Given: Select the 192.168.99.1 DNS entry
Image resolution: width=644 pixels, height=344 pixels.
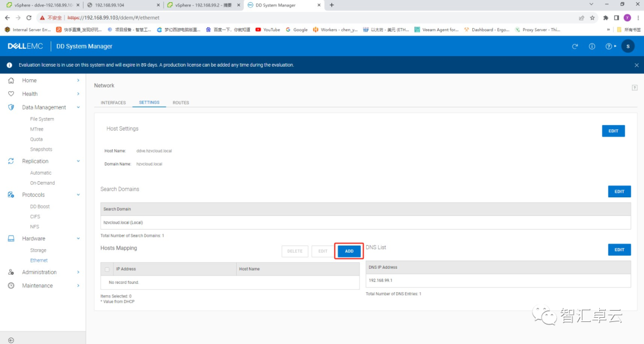Looking at the screenshot, I should click(x=498, y=280).
